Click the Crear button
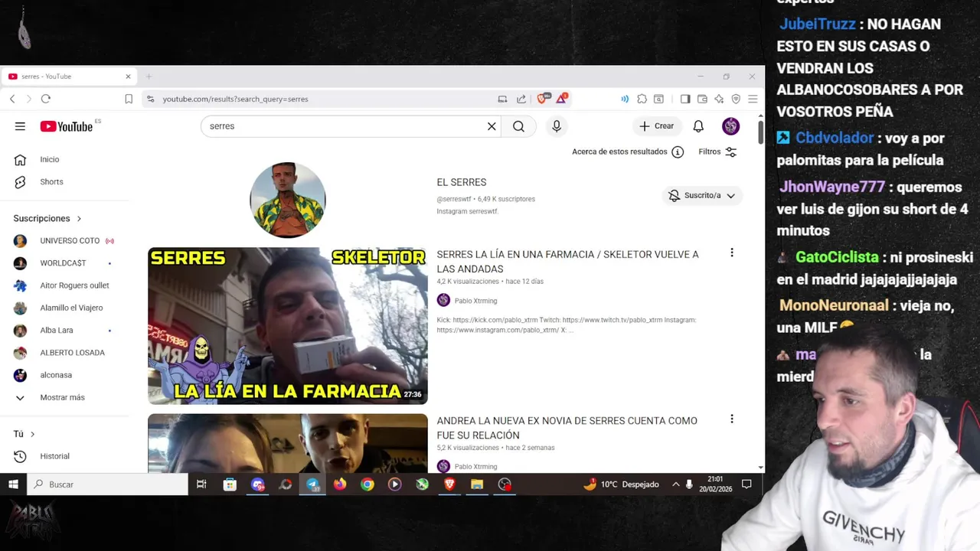Image resolution: width=980 pixels, height=551 pixels. [657, 126]
